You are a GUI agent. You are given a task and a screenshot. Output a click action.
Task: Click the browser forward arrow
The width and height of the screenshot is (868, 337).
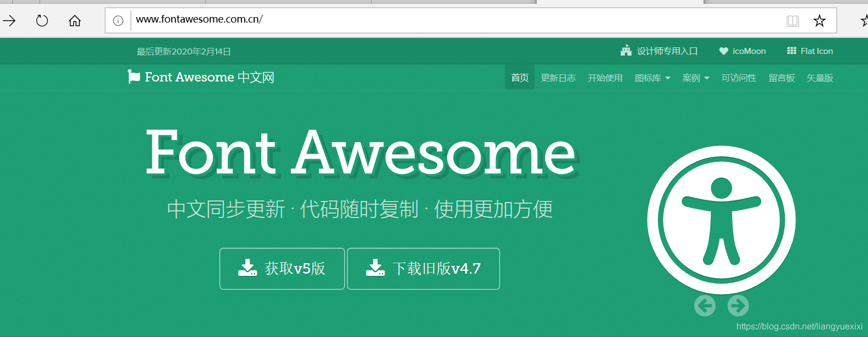pyautogui.click(x=9, y=21)
